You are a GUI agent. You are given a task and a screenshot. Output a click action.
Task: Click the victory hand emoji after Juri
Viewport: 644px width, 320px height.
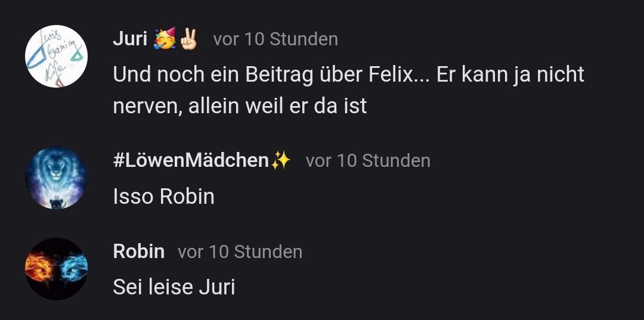coord(188,39)
